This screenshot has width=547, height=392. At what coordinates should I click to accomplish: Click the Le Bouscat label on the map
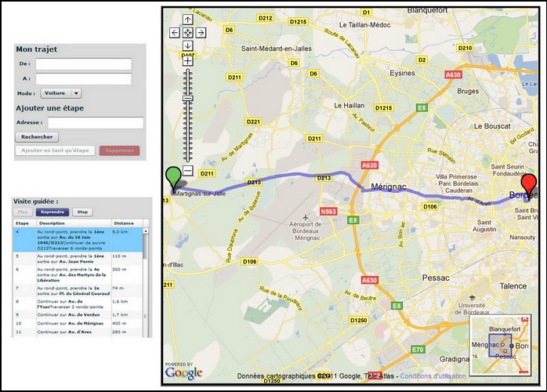[492, 126]
